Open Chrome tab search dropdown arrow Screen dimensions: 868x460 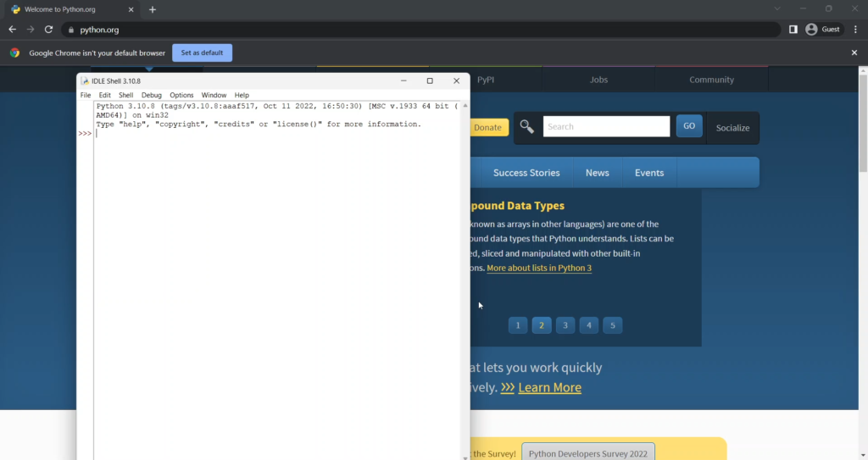pyautogui.click(x=777, y=8)
